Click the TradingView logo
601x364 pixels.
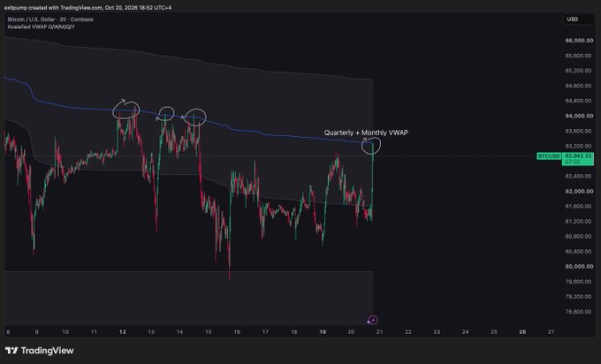click(39, 351)
